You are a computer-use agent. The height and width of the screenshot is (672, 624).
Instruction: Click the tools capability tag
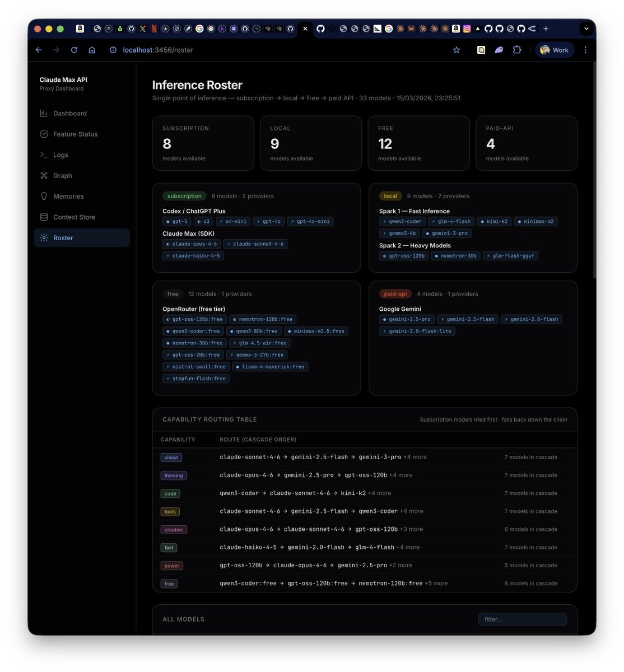(x=170, y=511)
